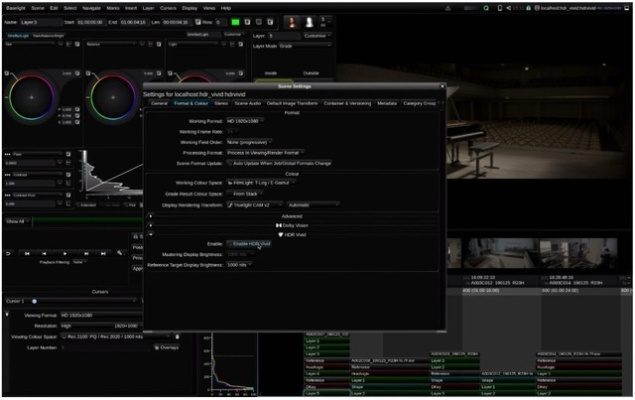Click the lock icon beside Viewing Colour Space
This screenshot has height=400, width=635.
click(x=178, y=337)
